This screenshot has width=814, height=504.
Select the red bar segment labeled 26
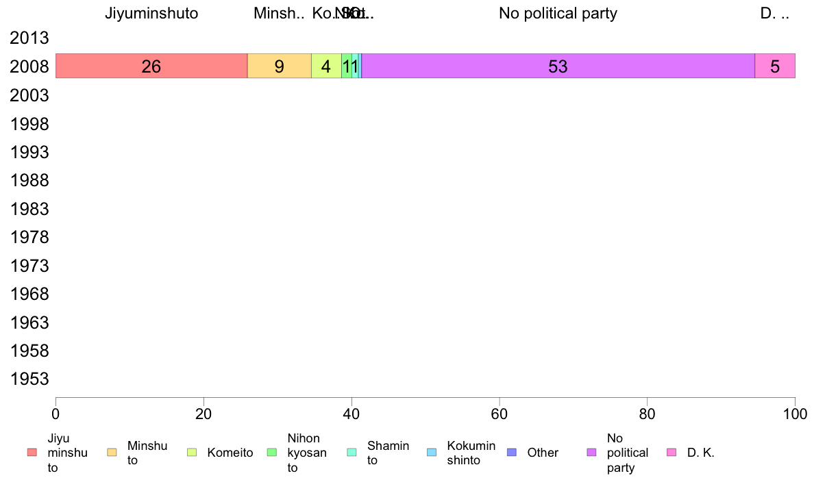151,66
